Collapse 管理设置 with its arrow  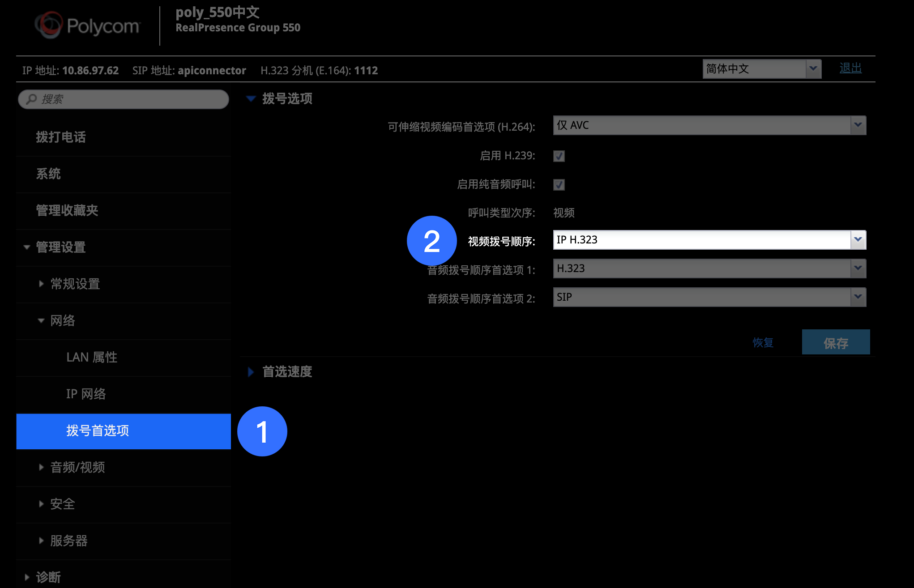tap(27, 247)
